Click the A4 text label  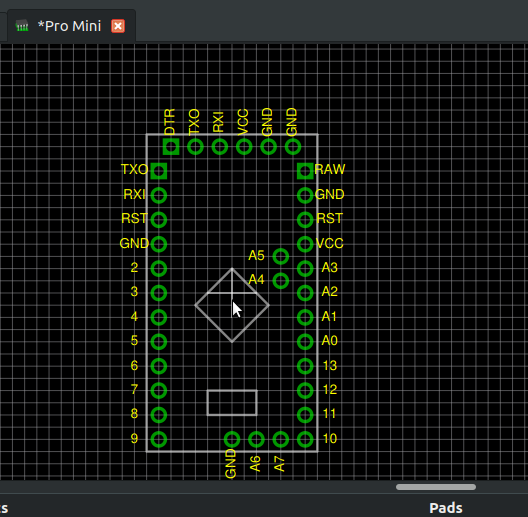[x=256, y=280]
